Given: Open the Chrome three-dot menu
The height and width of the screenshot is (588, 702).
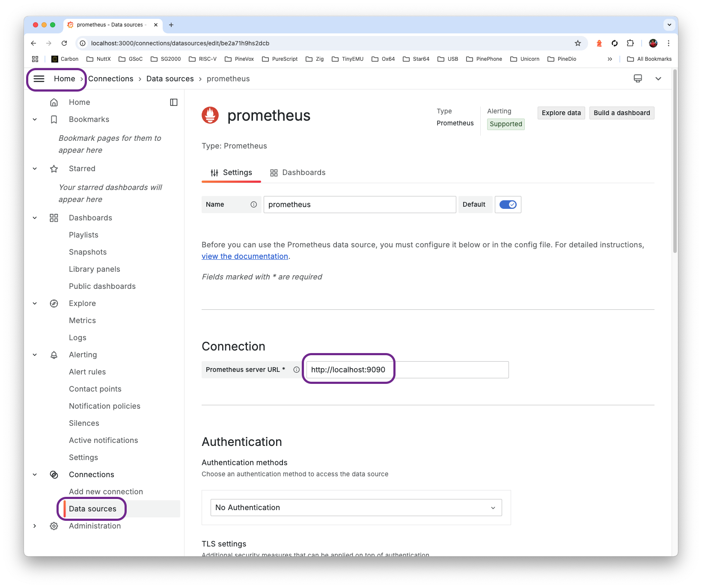Looking at the screenshot, I should coord(669,43).
